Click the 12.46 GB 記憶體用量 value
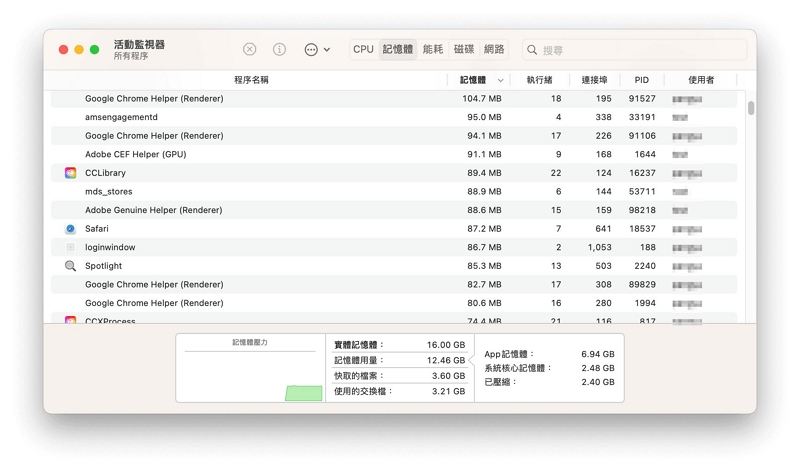This screenshot has width=800, height=471. coord(445,360)
